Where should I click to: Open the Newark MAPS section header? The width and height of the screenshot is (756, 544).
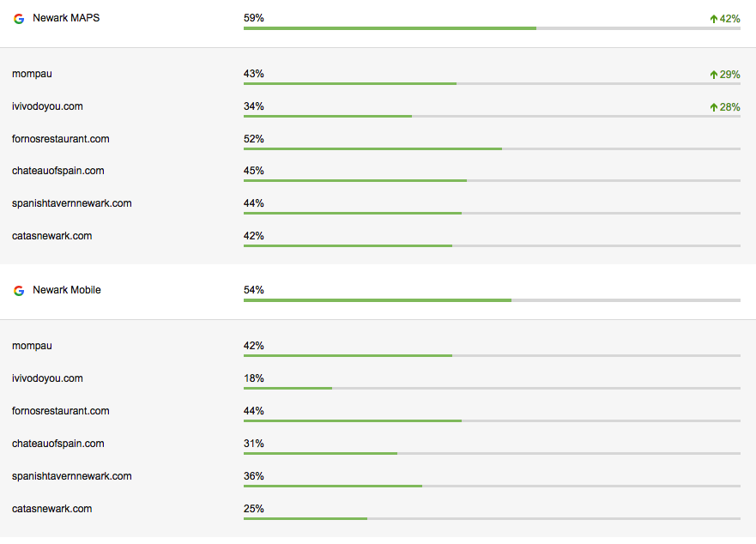(66, 17)
